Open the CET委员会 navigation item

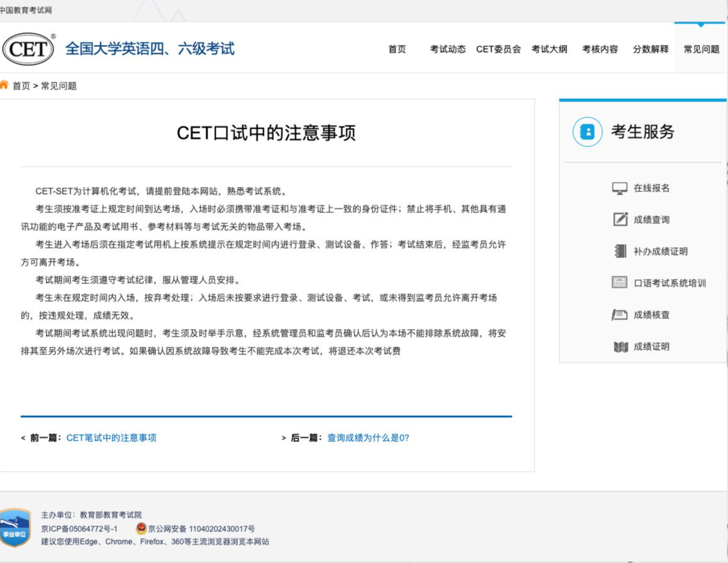[x=498, y=49]
